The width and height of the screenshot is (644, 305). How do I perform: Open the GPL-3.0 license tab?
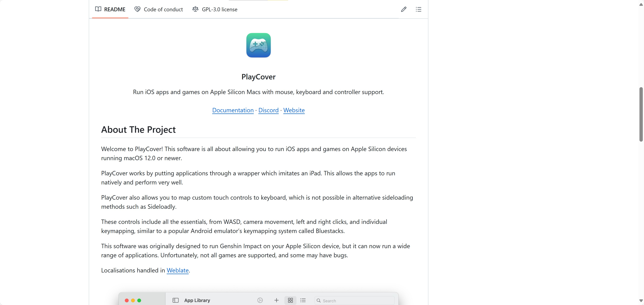(215, 9)
